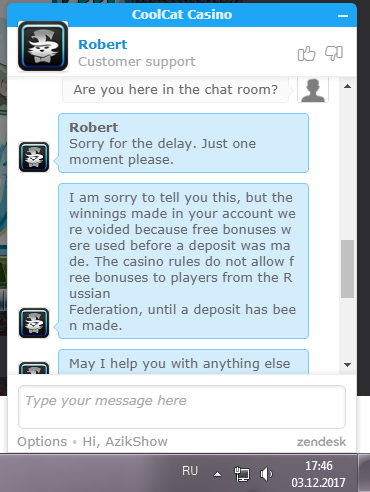
Task: Click Robert's large cat avatar in header
Action: [x=43, y=46]
